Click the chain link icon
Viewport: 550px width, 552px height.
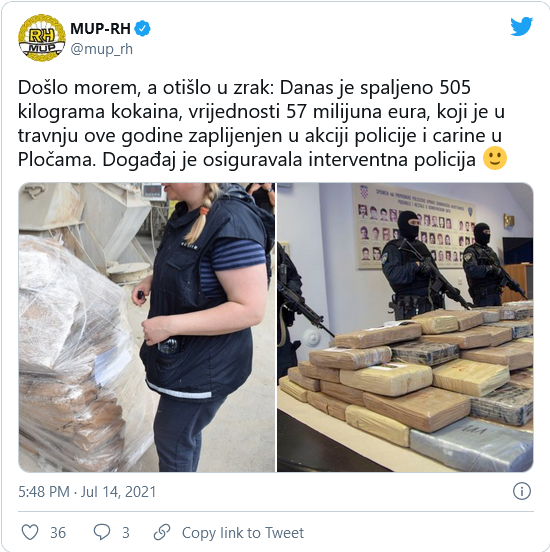click(162, 532)
